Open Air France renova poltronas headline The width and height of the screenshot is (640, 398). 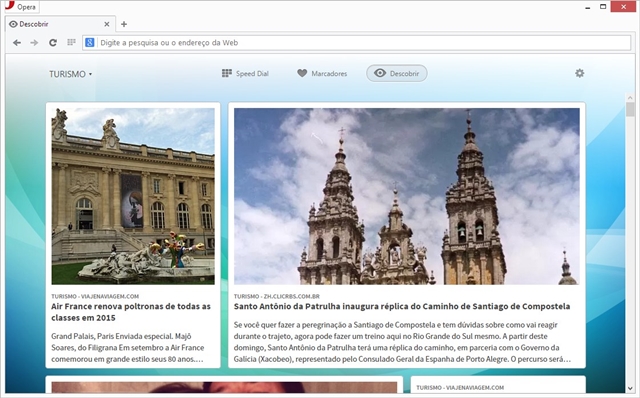pyautogui.click(x=131, y=312)
